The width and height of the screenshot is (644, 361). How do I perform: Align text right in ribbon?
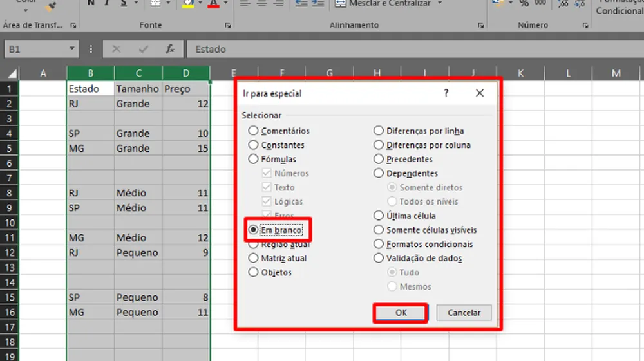(x=278, y=3)
